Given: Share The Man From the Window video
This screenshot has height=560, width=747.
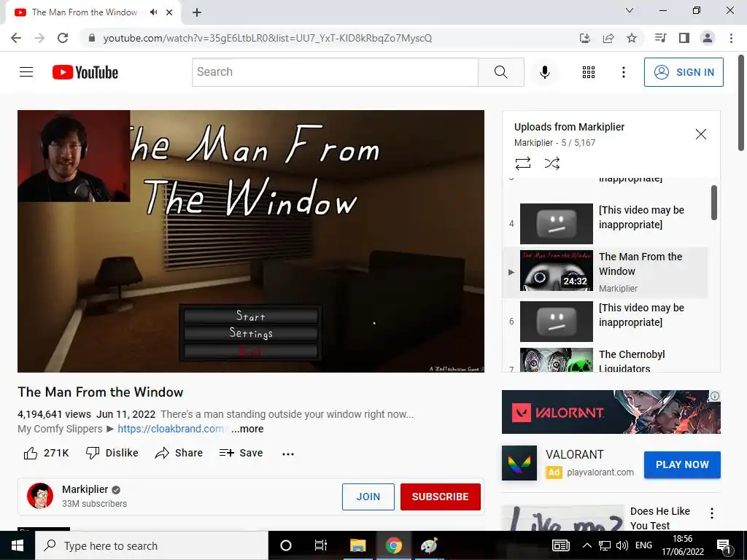Looking at the screenshot, I should pyautogui.click(x=179, y=453).
